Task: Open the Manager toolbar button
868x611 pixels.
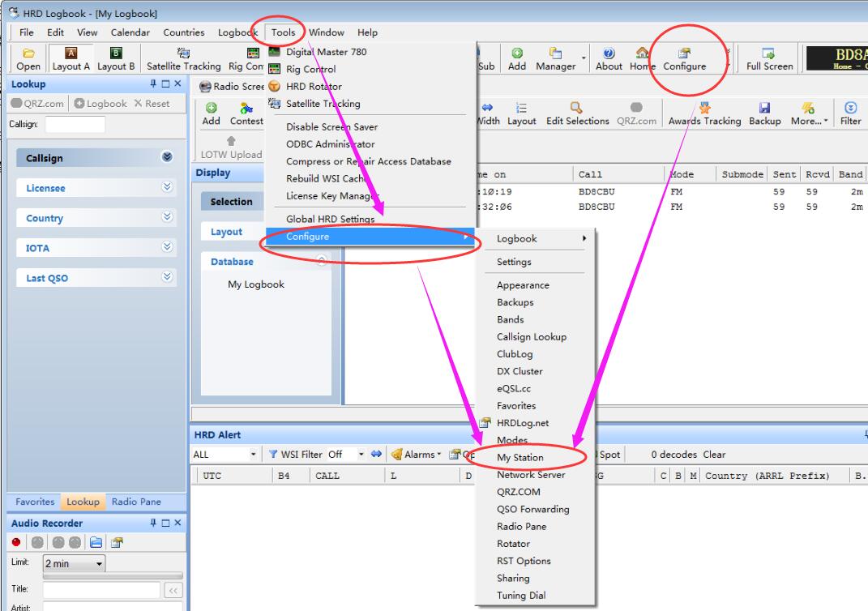Action: [556, 58]
